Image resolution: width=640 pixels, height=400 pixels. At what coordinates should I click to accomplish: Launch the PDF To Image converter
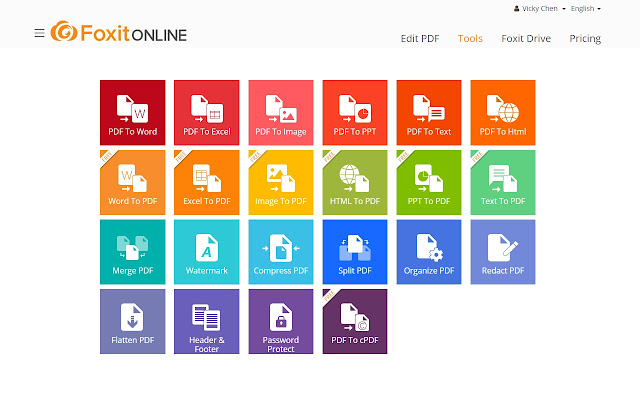click(x=281, y=112)
